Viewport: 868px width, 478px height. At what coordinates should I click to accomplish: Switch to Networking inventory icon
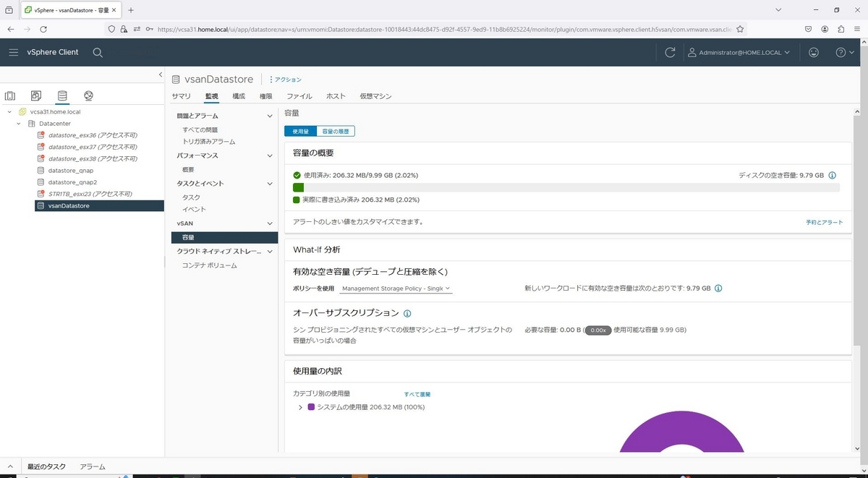point(88,95)
